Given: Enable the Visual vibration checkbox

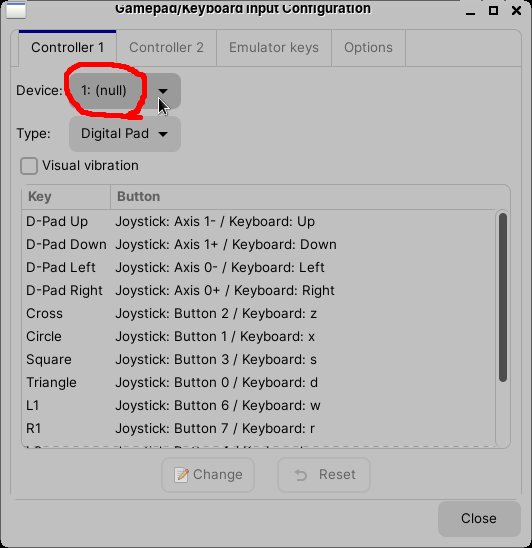Looking at the screenshot, I should tap(29, 166).
